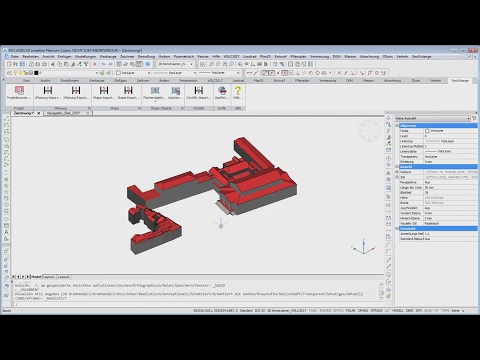The height and width of the screenshot is (360, 480).
Task: Switch to the Start ribbon tab
Action: click(x=27, y=81)
